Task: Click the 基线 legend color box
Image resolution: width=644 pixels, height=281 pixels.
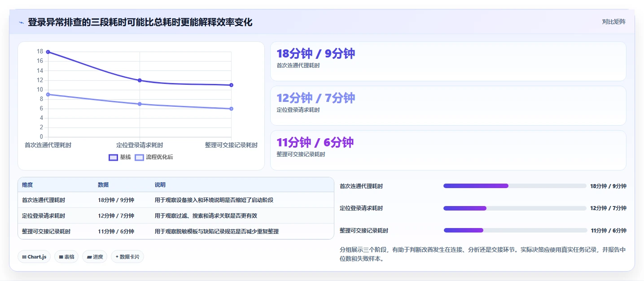Action: click(113, 157)
